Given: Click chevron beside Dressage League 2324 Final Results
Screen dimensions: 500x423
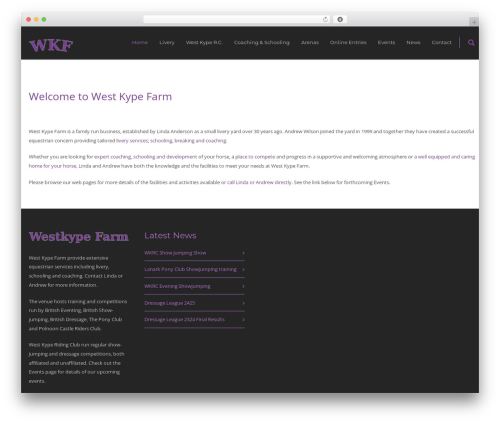Looking at the screenshot, I should (x=243, y=319).
